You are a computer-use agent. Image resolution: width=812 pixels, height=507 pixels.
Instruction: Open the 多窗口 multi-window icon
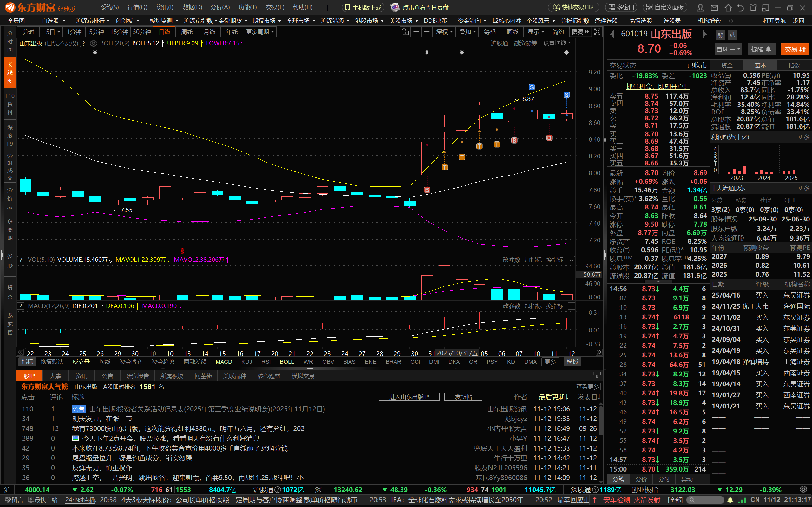(622, 7)
